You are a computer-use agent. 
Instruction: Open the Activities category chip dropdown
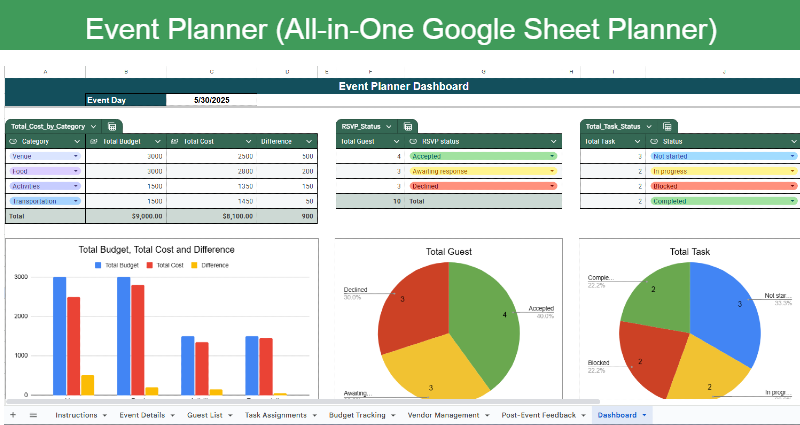pyautogui.click(x=76, y=186)
